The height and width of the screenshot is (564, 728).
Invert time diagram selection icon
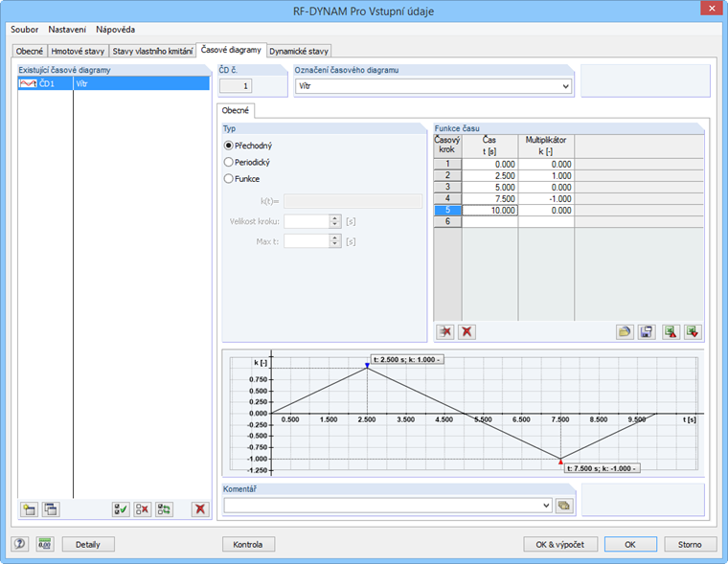[x=165, y=509]
